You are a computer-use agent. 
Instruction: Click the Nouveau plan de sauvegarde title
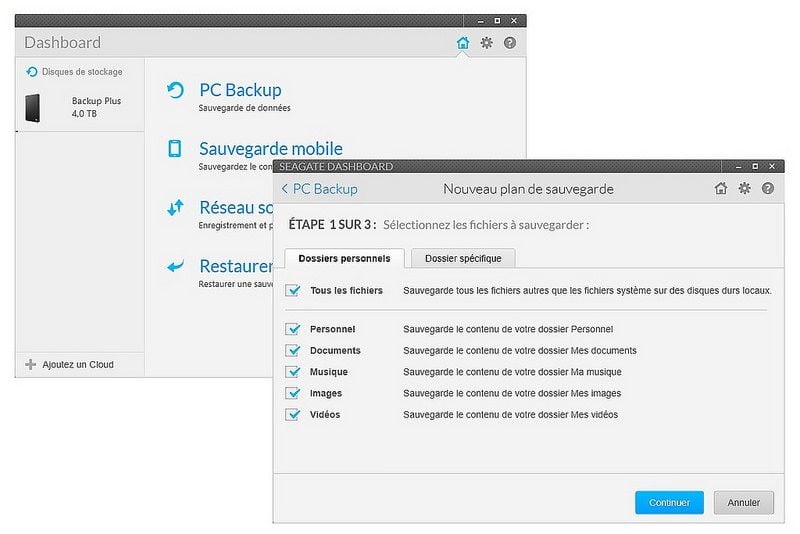click(529, 189)
